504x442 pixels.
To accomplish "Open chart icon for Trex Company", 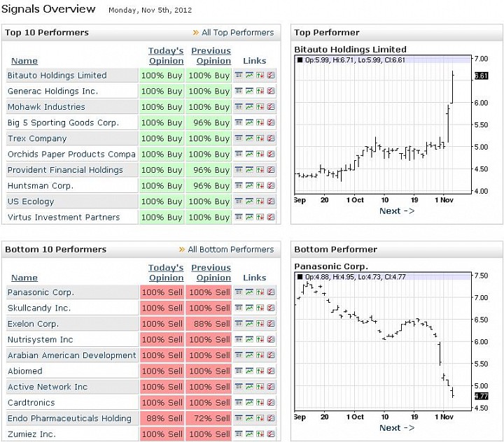I will [x=249, y=138].
